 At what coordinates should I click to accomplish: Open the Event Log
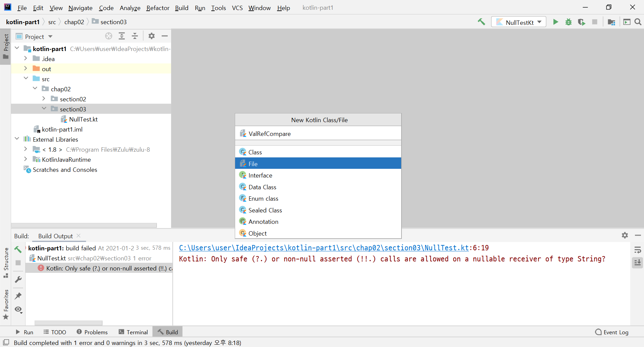tap(611, 332)
